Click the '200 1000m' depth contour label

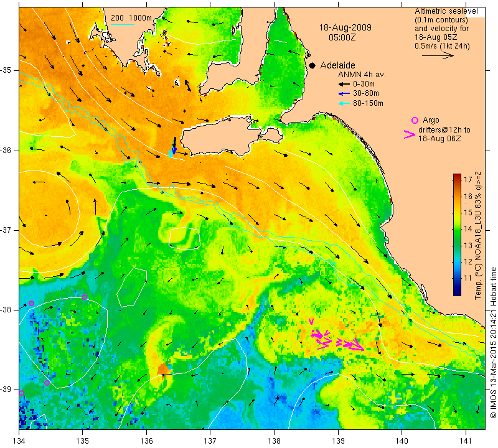(x=131, y=18)
